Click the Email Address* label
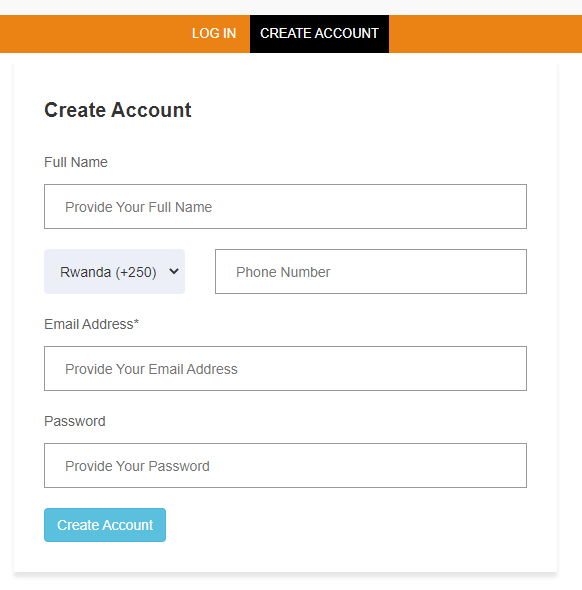The image size is (582, 590). [x=91, y=324]
